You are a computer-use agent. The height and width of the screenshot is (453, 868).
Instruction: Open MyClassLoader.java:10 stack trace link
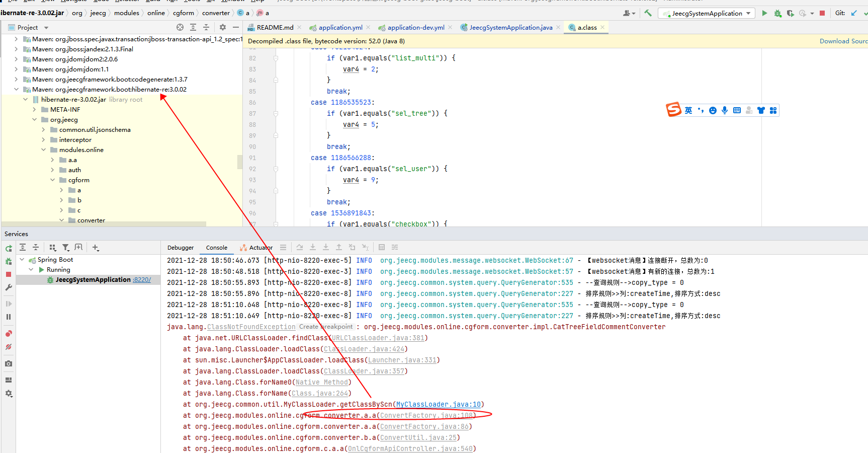click(439, 404)
